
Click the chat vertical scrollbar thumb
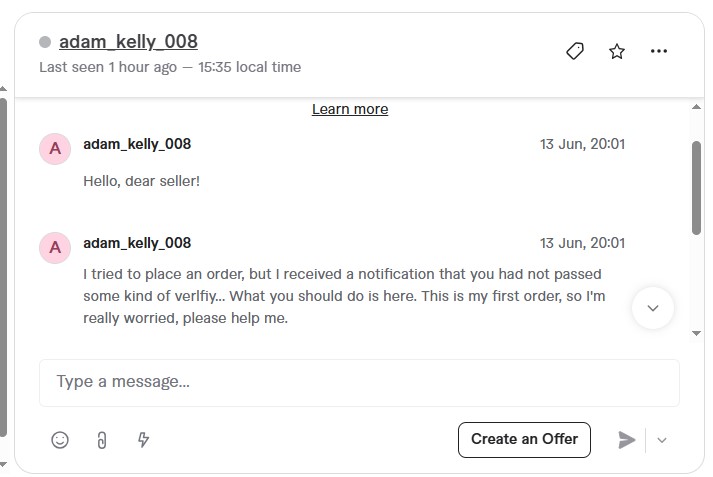pos(696,187)
